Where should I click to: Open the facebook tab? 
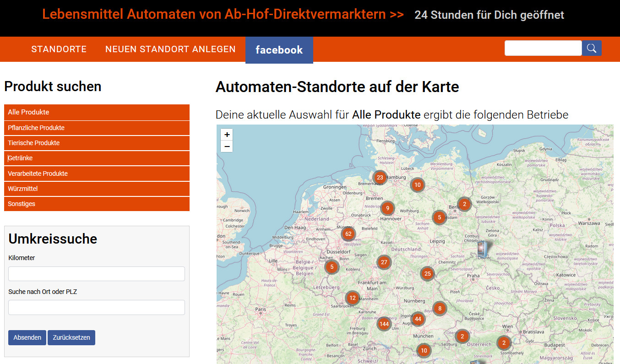click(279, 50)
